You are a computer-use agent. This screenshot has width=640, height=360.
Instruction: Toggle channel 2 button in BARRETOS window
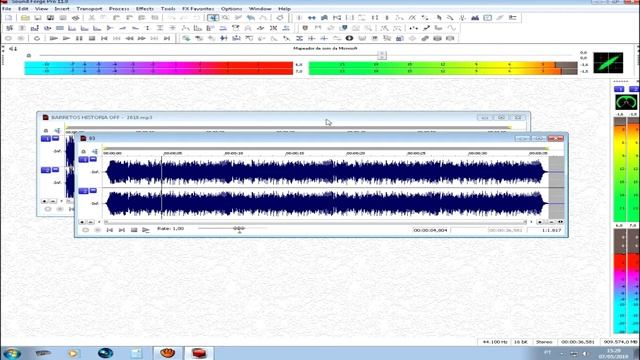[x=46, y=170]
